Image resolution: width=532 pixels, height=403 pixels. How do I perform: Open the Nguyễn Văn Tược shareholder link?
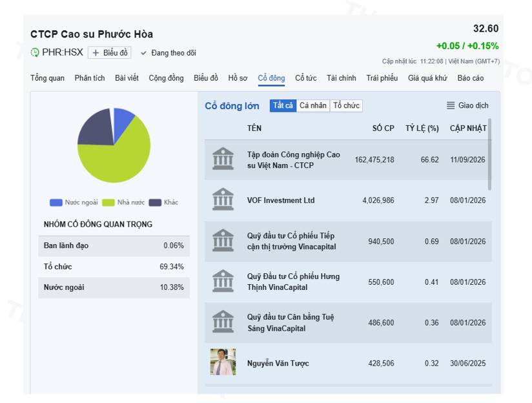point(278,363)
